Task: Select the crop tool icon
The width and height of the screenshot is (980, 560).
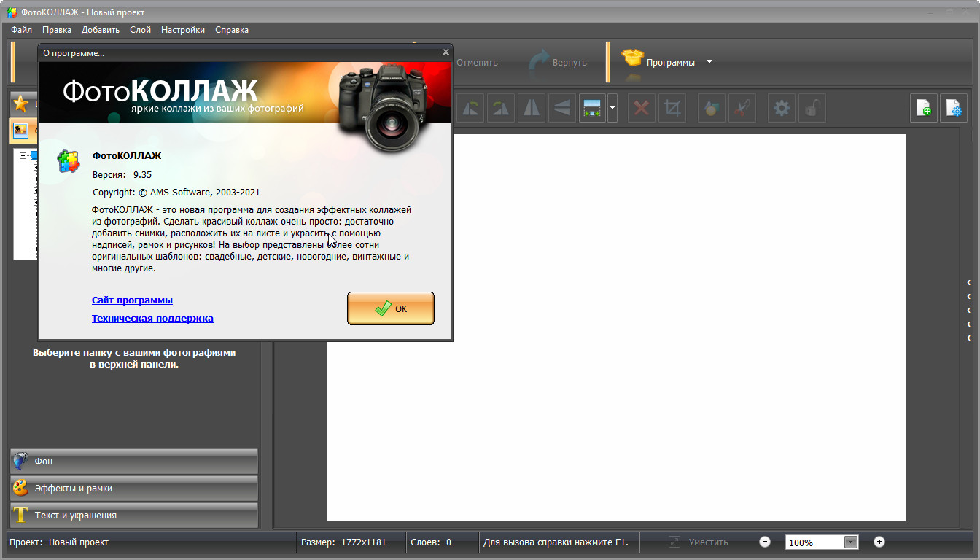Action: pyautogui.click(x=672, y=109)
